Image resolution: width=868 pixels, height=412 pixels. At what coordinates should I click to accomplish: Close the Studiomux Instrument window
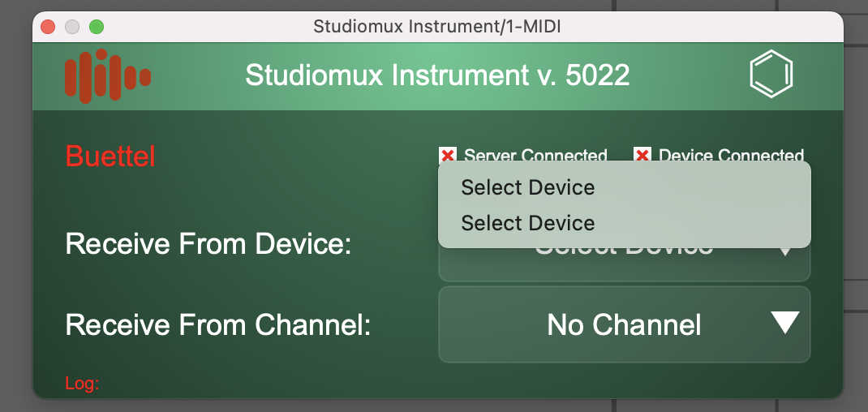coord(48,27)
